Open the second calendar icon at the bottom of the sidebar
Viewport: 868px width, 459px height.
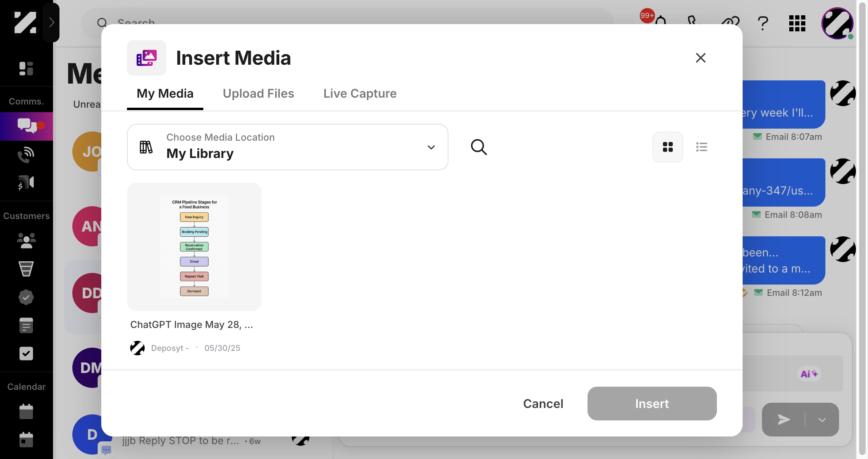tap(26, 440)
